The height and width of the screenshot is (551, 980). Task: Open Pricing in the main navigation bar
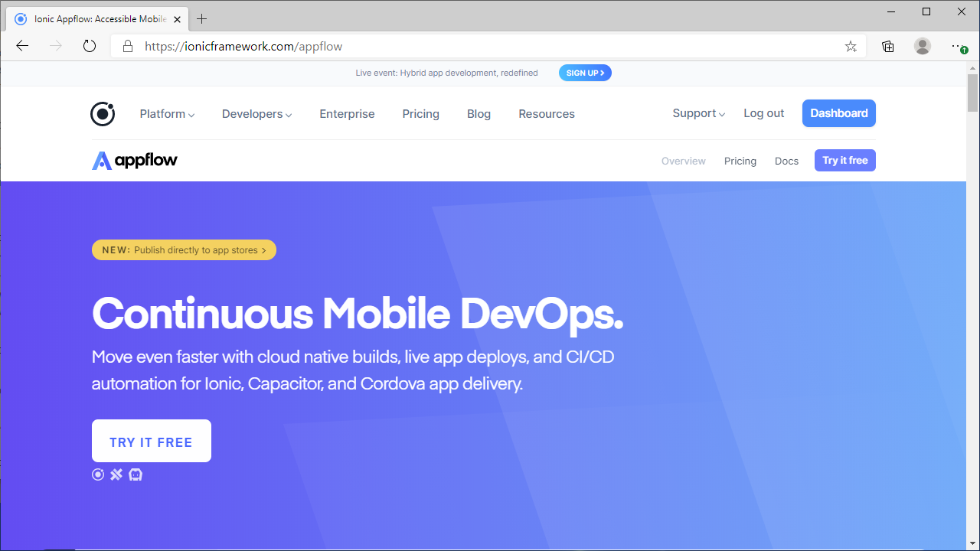[421, 114]
